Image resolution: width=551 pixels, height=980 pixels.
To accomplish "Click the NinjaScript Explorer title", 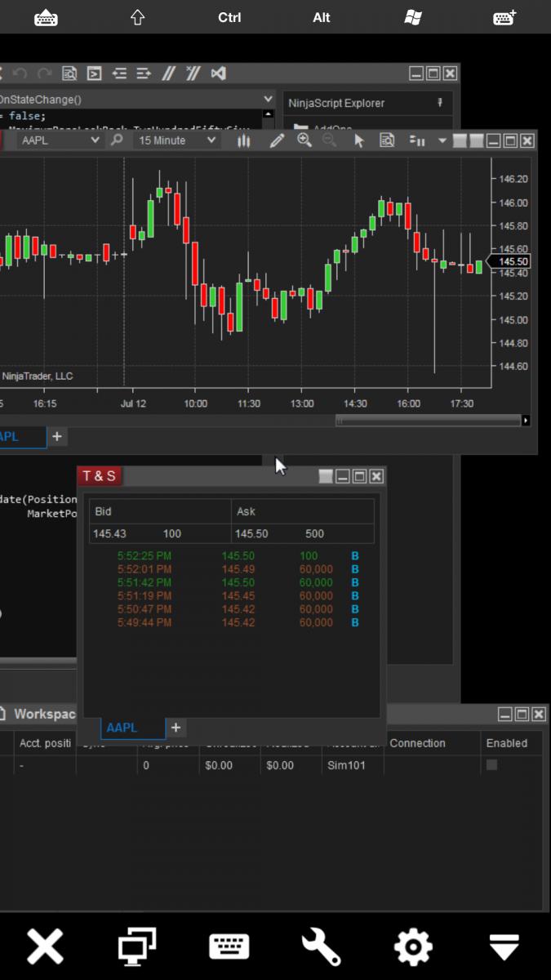I will point(336,103).
